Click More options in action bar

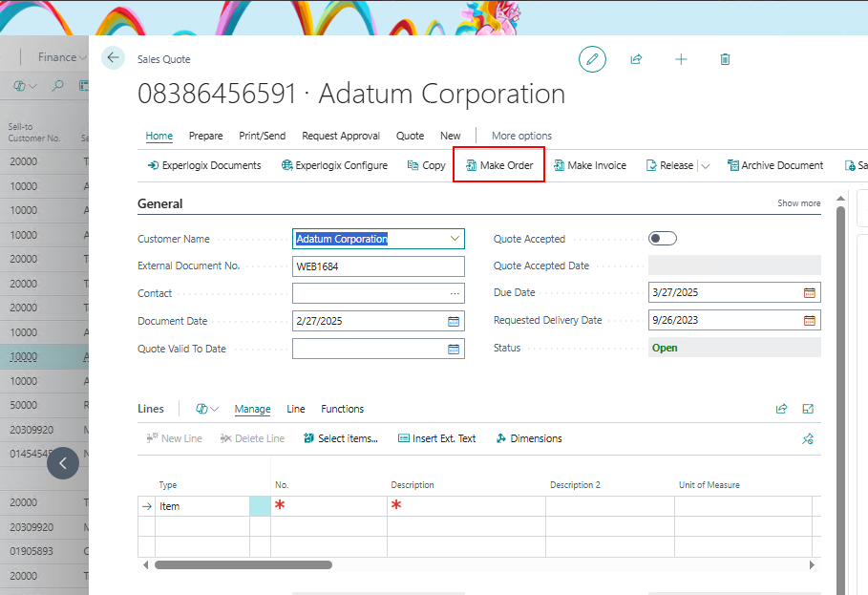point(521,136)
